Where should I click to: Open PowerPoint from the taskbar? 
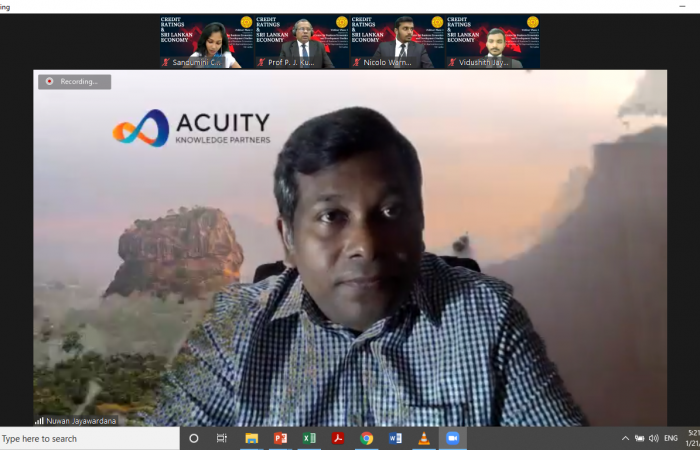pyautogui.click(x=280, y=438)
